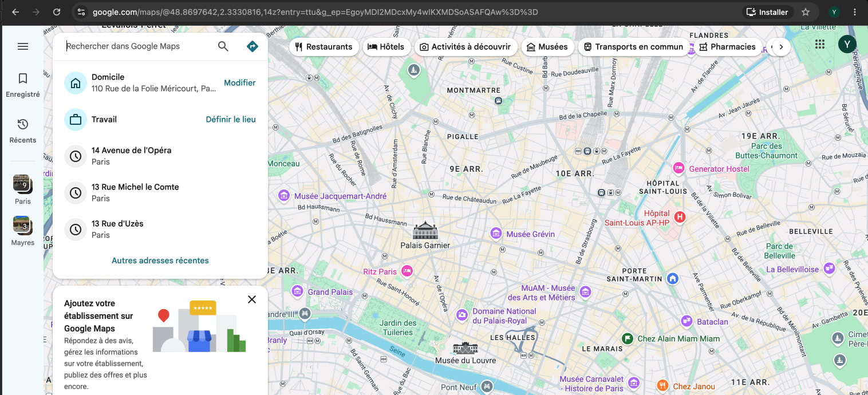The height and width of the screenshot is (395, 868).
Task: Click the clock icon beside 13 Rue d'Uzès
Action: click(76, 230)
